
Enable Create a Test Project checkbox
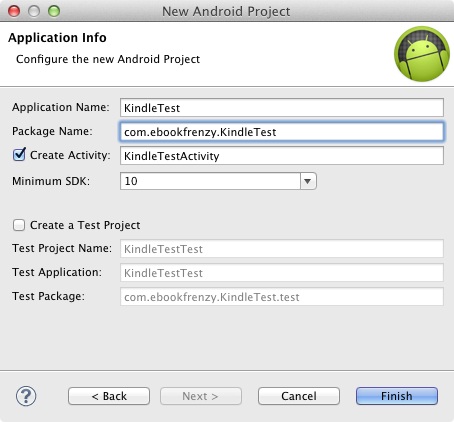[19, 225]
